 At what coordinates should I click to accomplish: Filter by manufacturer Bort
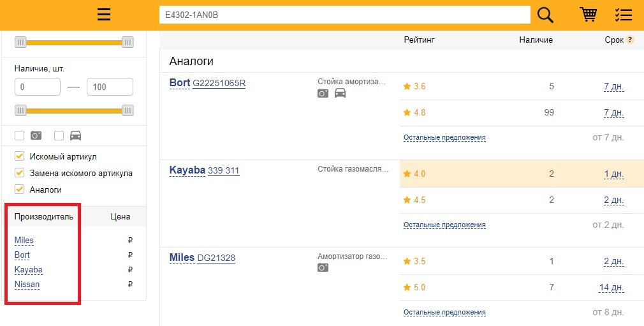[x=22, y=255]
